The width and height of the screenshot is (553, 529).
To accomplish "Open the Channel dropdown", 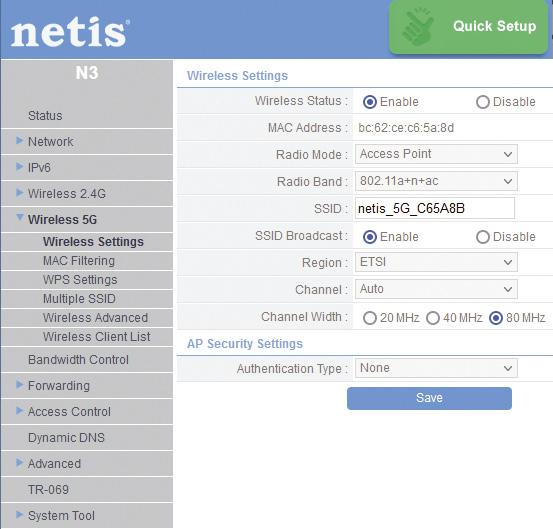I will click(x=436, y=289).
